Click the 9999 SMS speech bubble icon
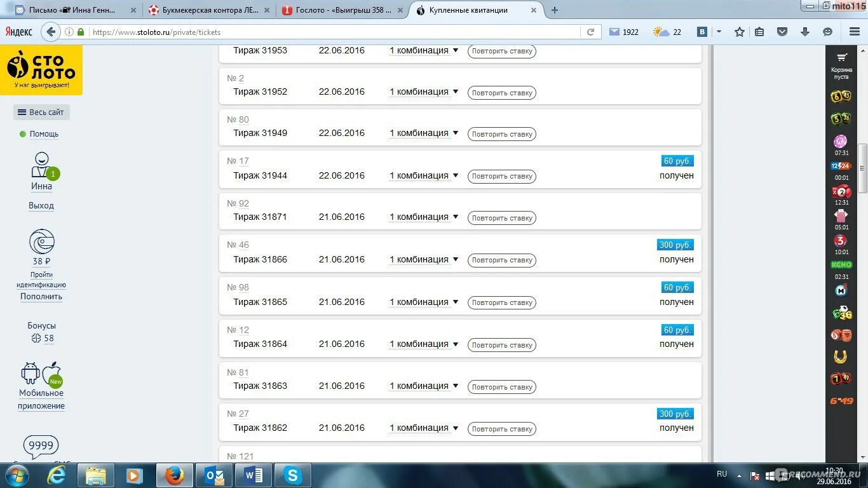 point(41,446)
